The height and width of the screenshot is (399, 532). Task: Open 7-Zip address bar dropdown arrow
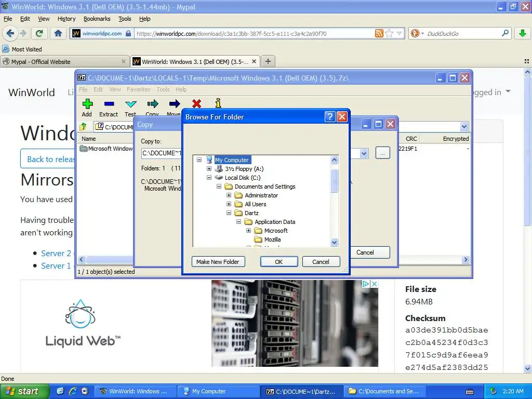(x=464, y=127)
